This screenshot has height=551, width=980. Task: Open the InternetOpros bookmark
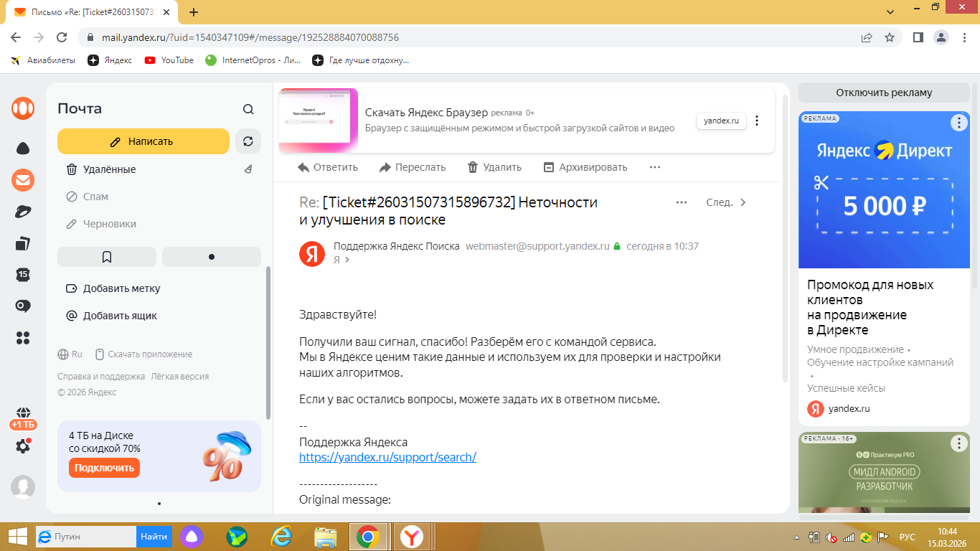pos(253,60)
